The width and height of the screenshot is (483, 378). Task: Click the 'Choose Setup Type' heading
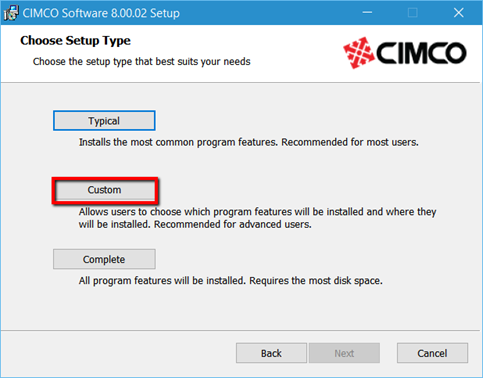75,41
